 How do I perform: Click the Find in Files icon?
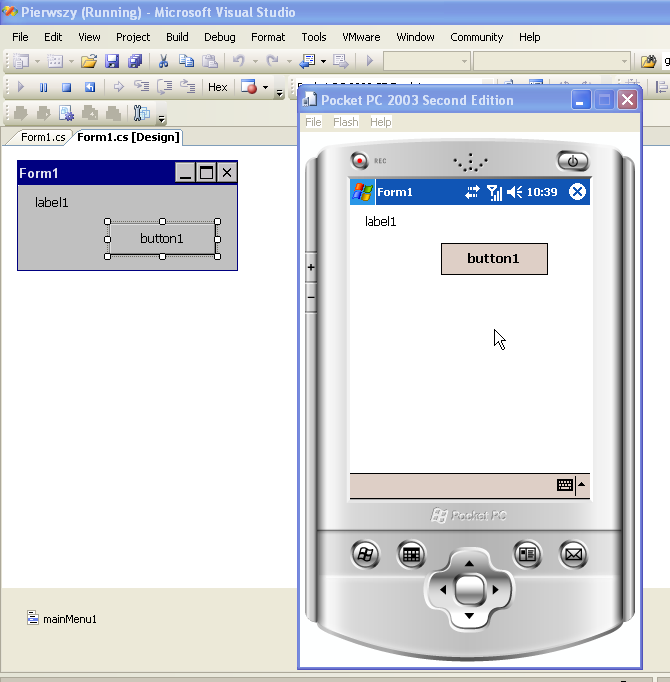648,61
